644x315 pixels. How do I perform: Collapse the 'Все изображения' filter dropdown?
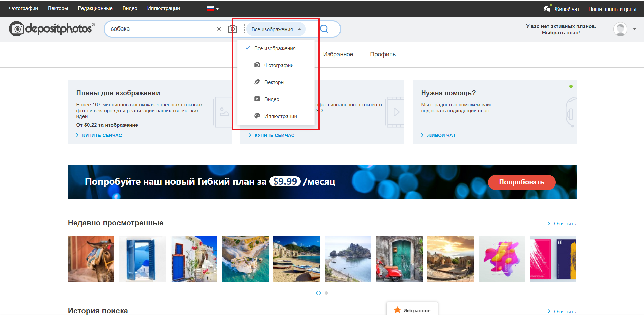coord(276,29)
